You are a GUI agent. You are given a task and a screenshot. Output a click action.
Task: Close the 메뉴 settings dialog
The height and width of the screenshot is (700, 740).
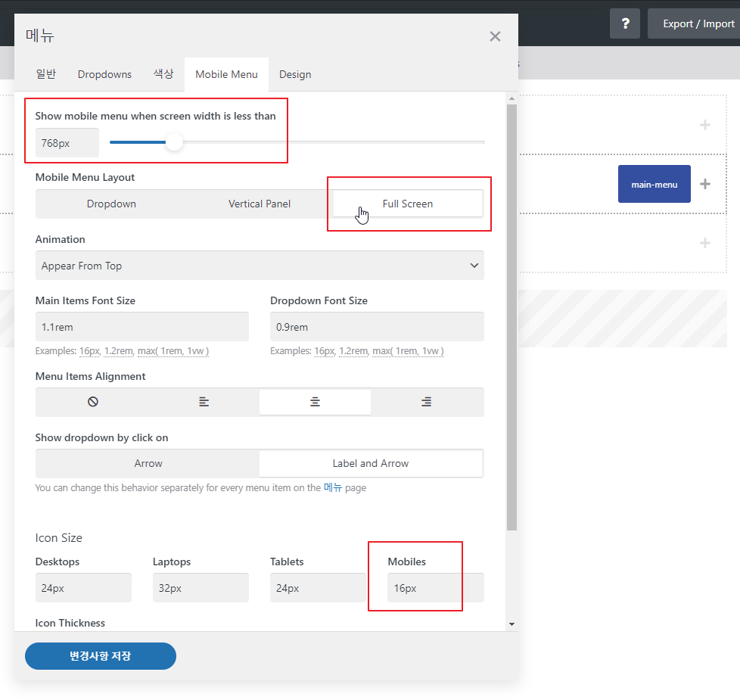tap(495, 36)
